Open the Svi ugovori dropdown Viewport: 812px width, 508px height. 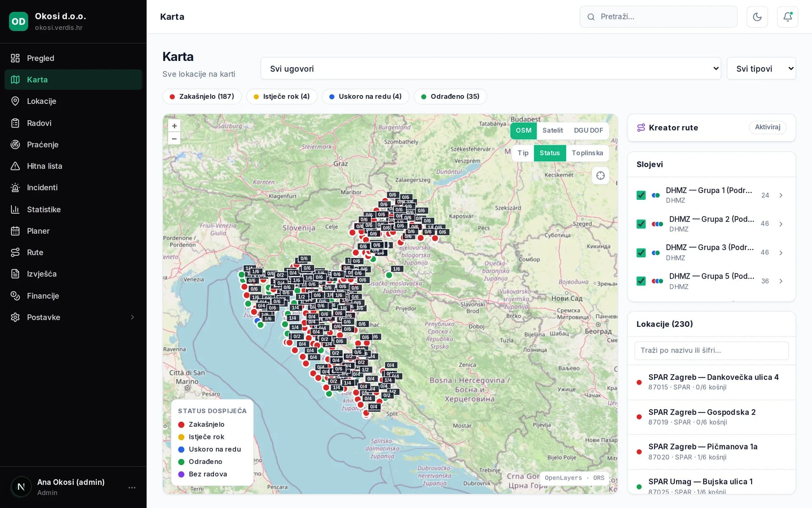[491, 69]
